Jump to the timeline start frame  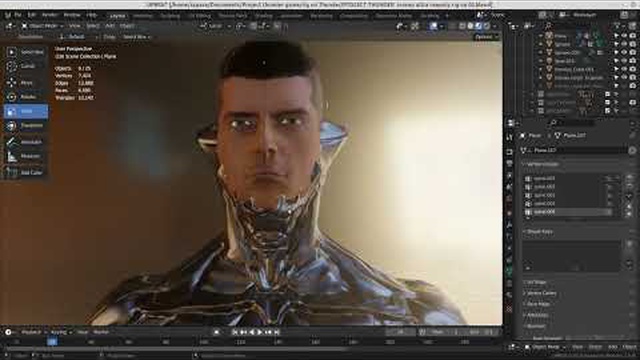click(235, 332)
